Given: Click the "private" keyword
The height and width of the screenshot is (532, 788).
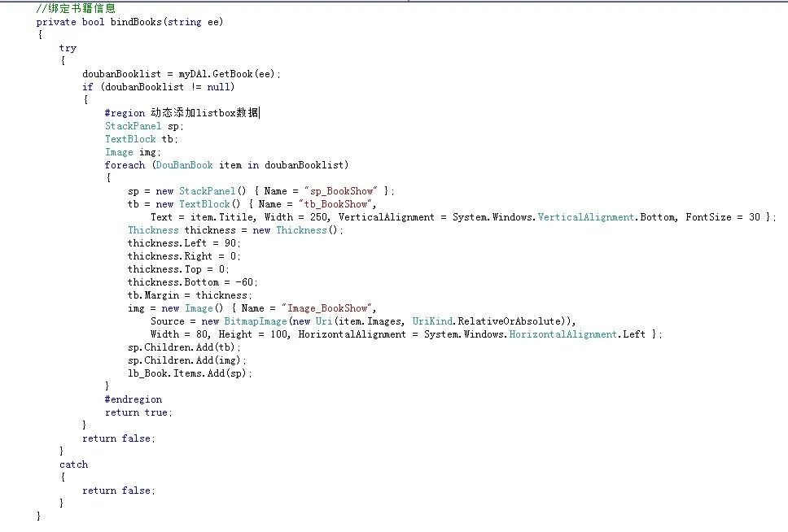Looking at the screenshot, I should point(56,22).
